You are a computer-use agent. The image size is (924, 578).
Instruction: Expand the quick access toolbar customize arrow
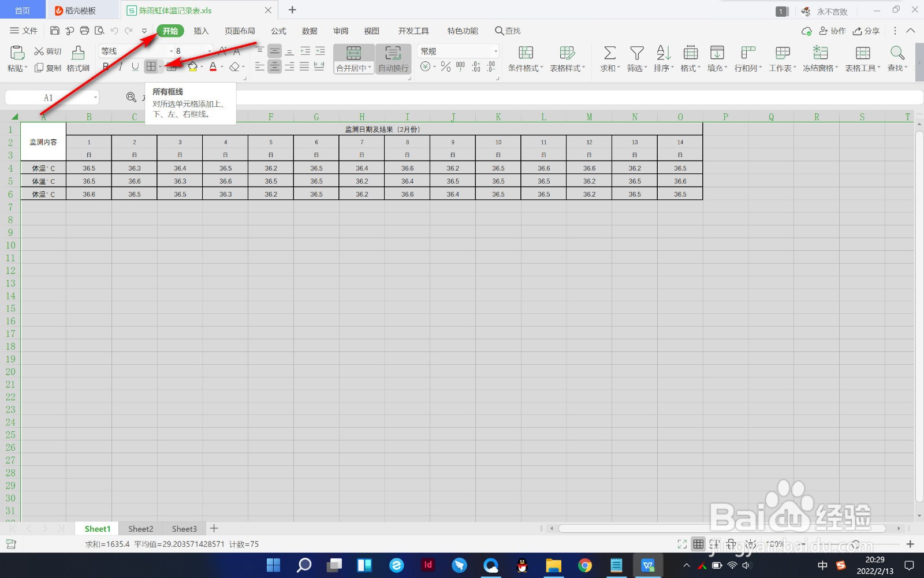pyautogui.click(x=144, y=31)
